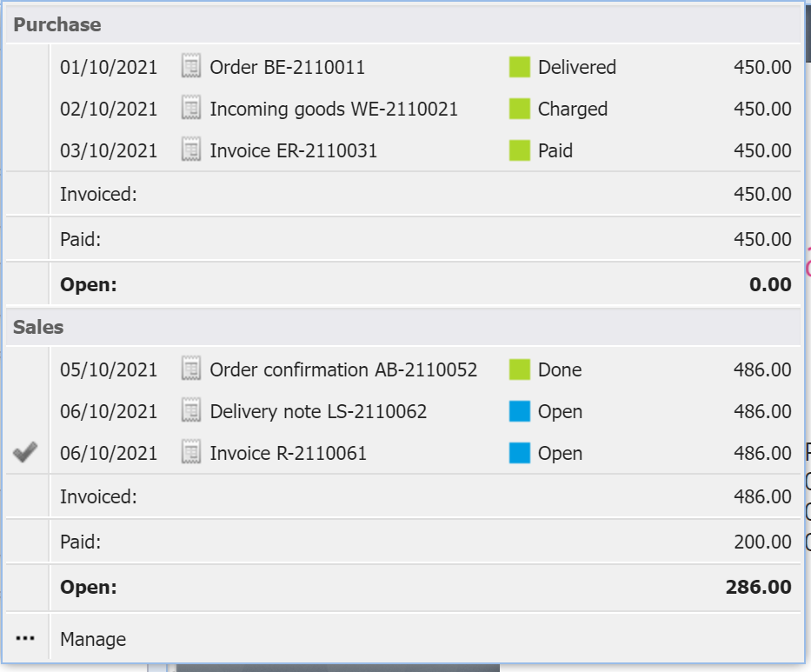Click the three-dots icon beside Manage
Image resolution: width=811 pixels, height=672 pixels.
tap(25, 638)
